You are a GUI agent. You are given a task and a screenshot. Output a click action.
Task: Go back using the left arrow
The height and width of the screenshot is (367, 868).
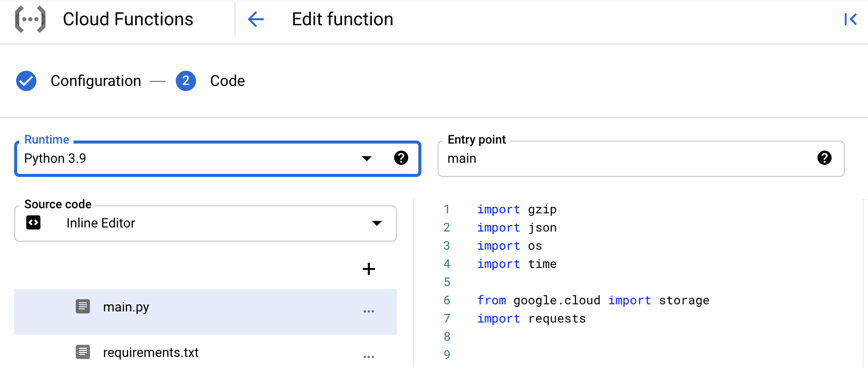pyautogui.click(x=256, y=20)
